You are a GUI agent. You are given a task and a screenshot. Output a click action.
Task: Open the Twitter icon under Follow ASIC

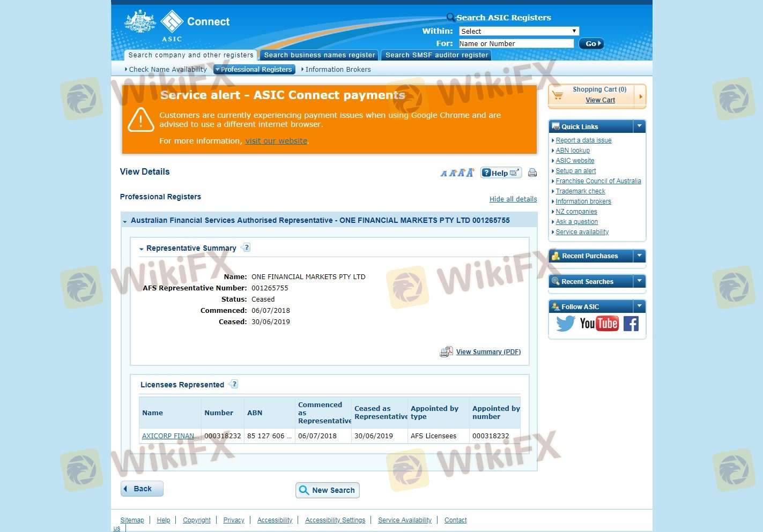coord(565,324)
